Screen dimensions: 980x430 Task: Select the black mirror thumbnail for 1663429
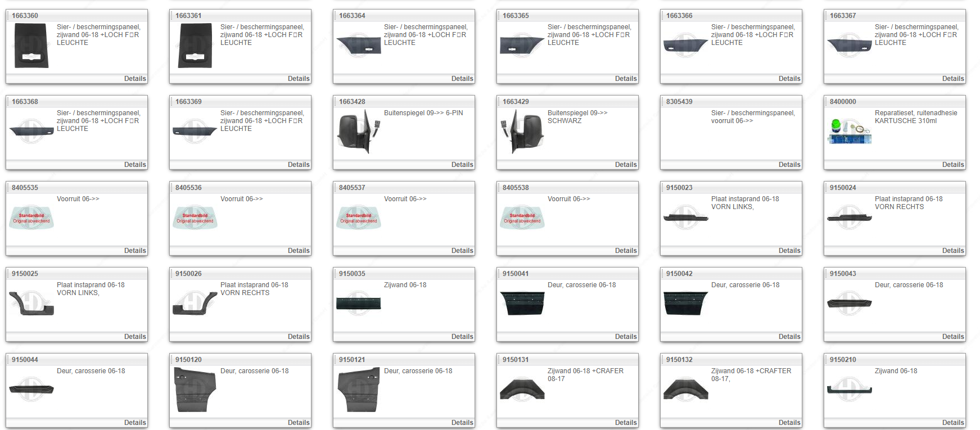point(522,132)
